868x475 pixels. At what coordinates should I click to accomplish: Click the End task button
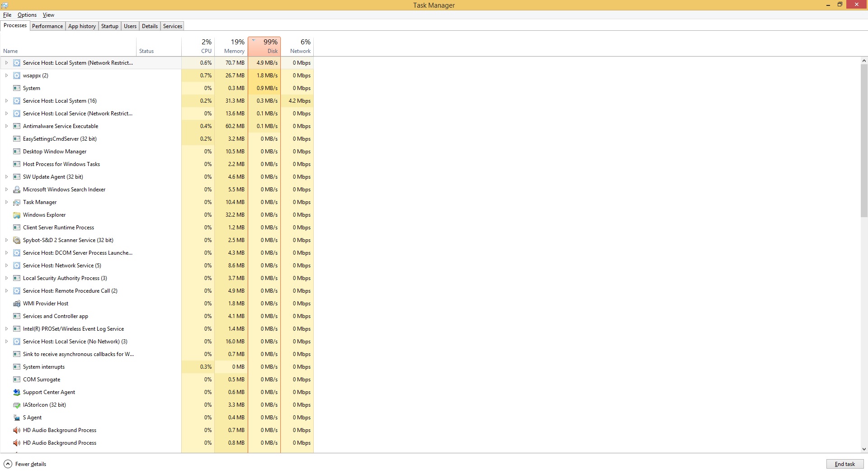[x=844, y=464]
